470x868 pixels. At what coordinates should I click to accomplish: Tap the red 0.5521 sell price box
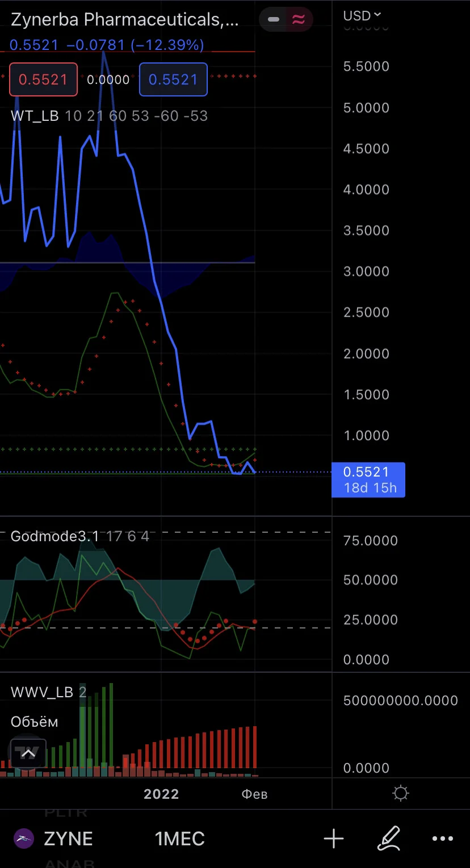(43, 79)
